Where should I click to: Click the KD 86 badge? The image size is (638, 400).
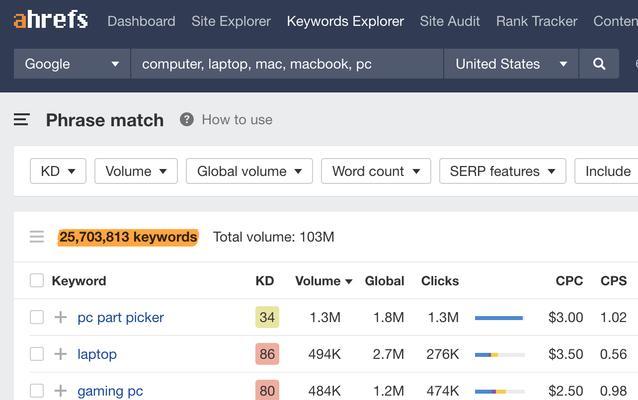pos(267,354)
